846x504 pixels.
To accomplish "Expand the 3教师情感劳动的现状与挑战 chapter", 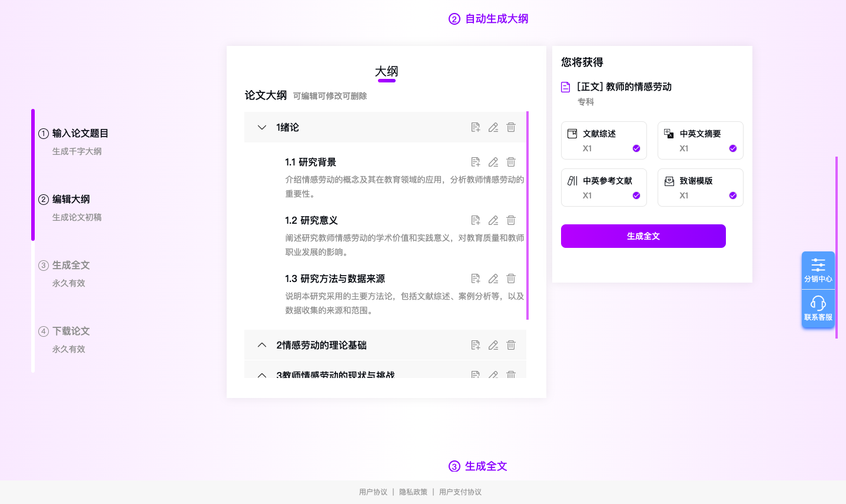I will (262, 374).
